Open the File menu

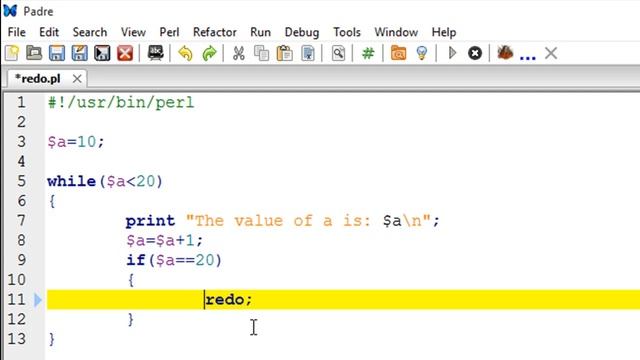(x=17, y=32)
